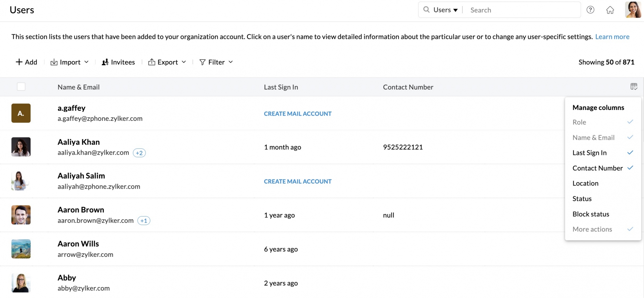Expand Aaliya Khan's +2 extra emails
The height and width of the screenshot is (298, 644).
[139, 153]
